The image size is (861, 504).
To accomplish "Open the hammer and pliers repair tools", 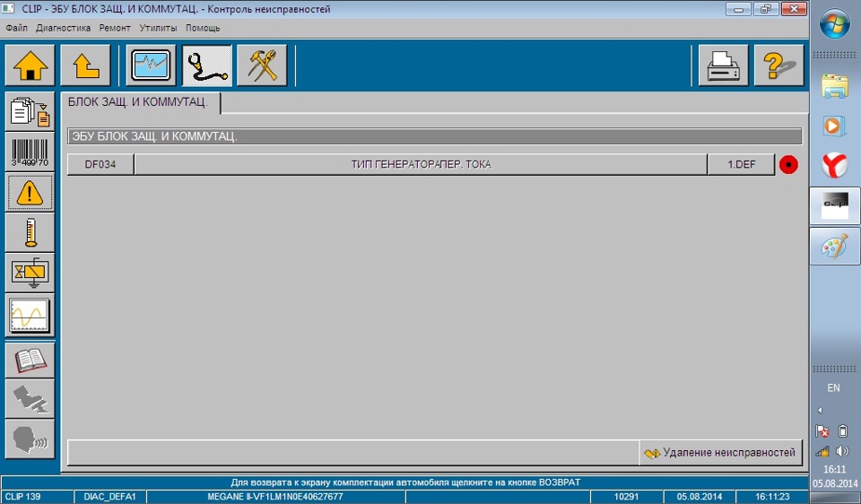I will pos(262,65).
